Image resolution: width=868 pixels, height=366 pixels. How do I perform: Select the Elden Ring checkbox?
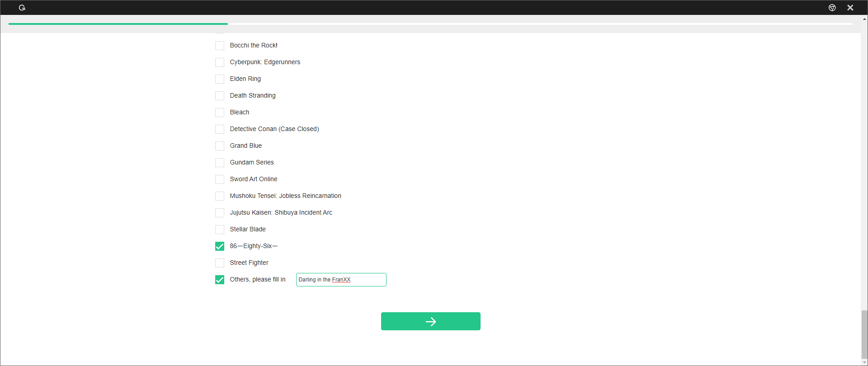coord(220,79)
